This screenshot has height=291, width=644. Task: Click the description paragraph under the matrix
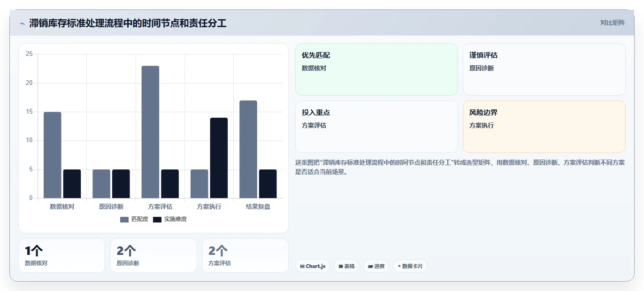click(x=460, y=167)
